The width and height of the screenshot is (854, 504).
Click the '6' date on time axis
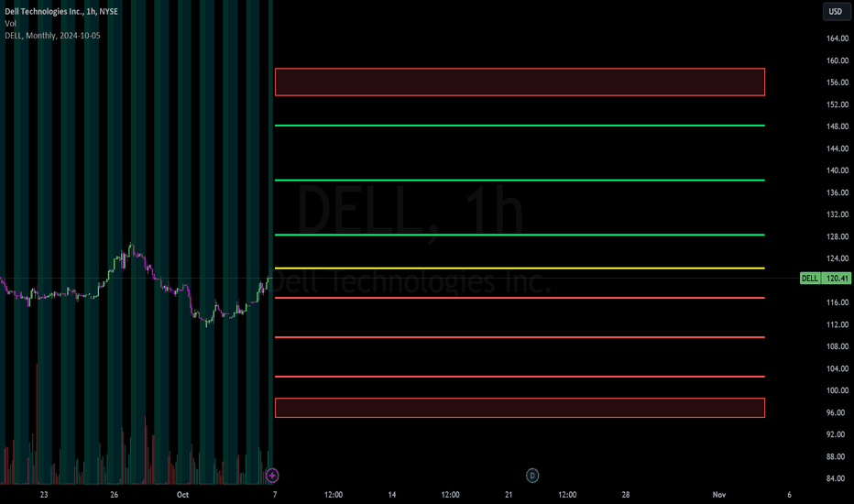tap(789, 495)
